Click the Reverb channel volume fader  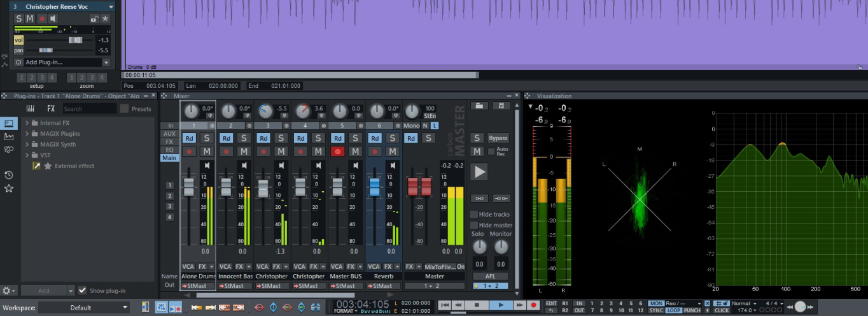click(375, 187)
